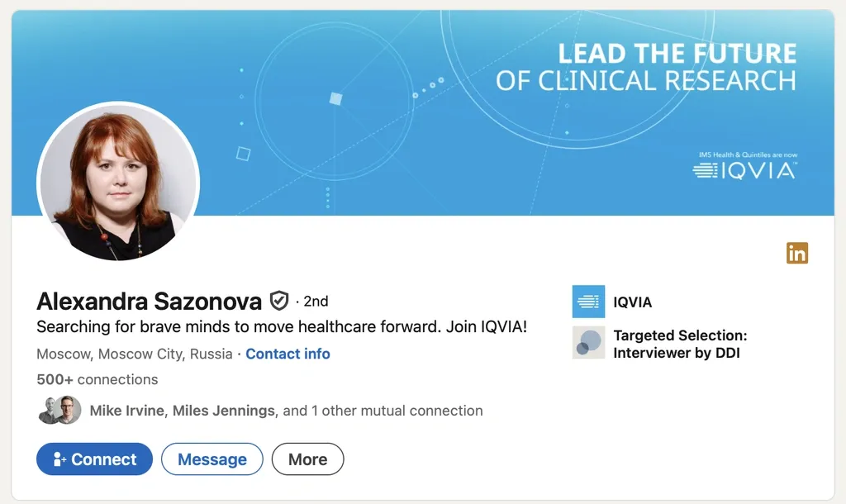Viewport: 846px width, 504px height.
Task: Show the mutual connections name list
Action: pos(286,411)
